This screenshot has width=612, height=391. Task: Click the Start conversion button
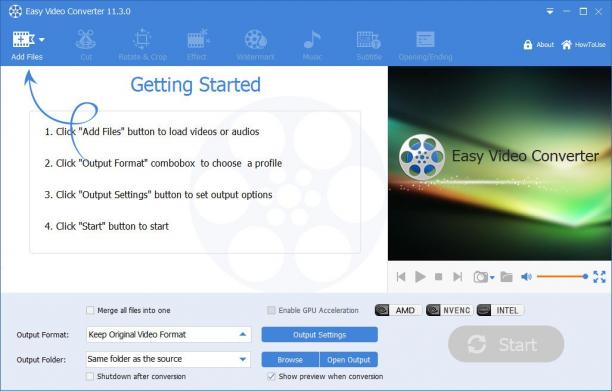click(506, 344)
